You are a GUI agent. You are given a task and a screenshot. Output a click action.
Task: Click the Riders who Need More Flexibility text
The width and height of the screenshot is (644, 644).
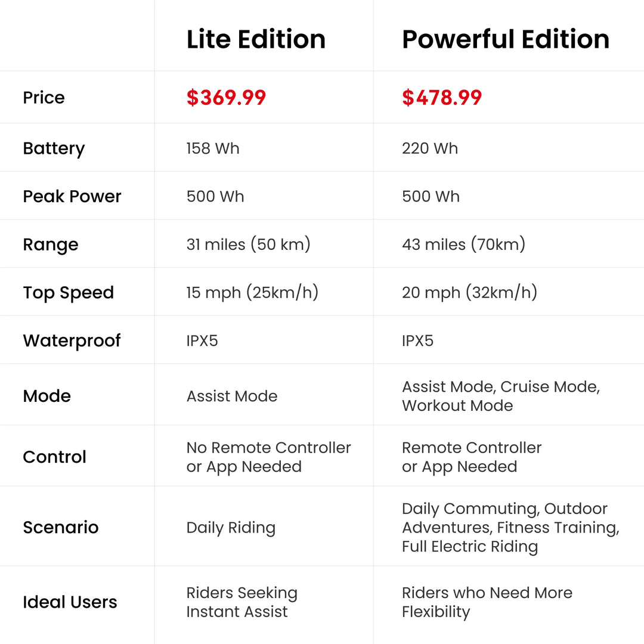point(487,602)
